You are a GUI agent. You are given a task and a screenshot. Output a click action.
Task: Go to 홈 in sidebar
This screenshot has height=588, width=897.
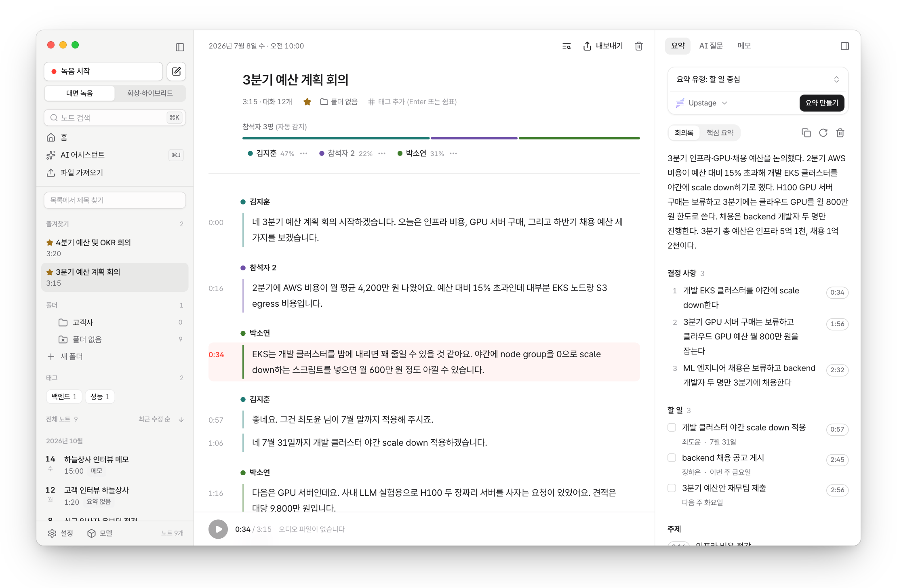coord(115,138)
